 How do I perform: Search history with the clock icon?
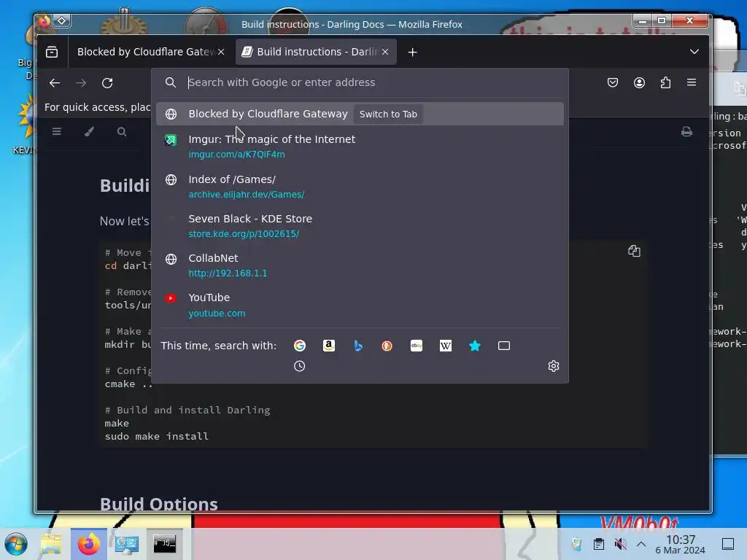[300, 366]
